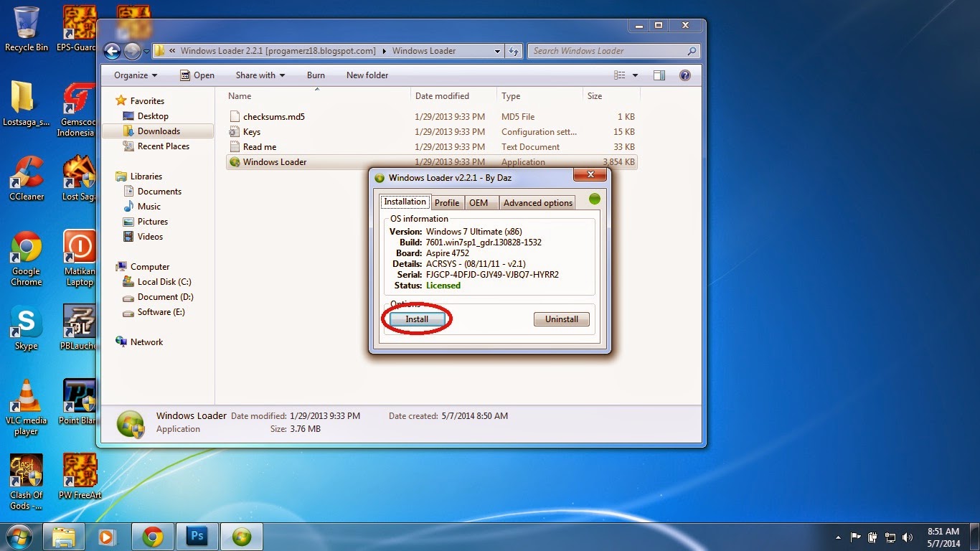The height and width of the screenshot is (551, 980).
Task: Open Google Chrome desktop shortcut
Action: pyautogui.click(x=26, y=259)
